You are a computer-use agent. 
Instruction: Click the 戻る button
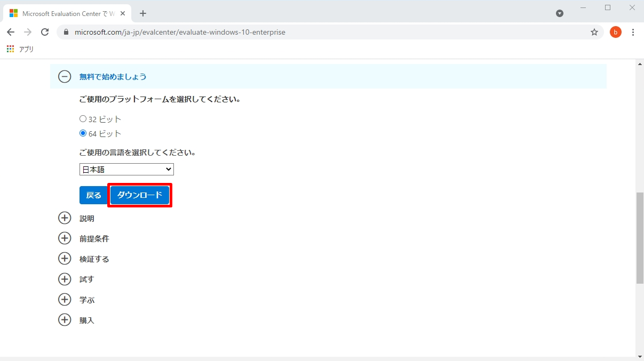coord(93,195)
